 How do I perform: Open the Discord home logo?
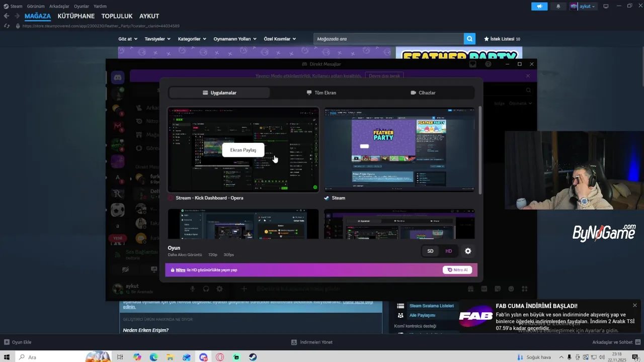(x=118, y=77)
